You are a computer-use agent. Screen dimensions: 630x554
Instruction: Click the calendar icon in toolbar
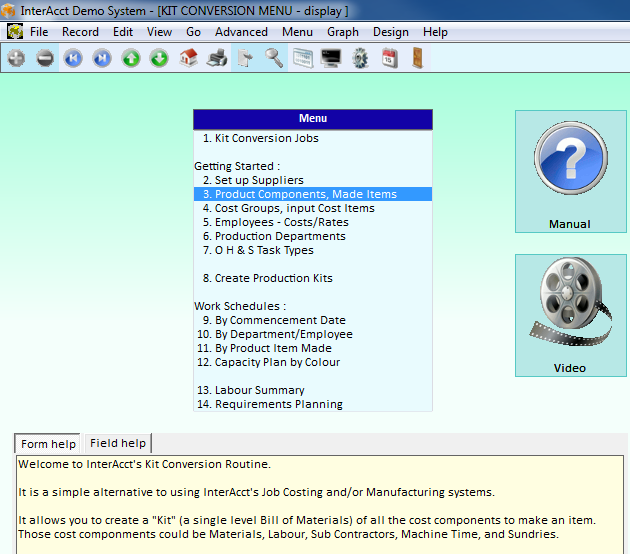(389, 58)
